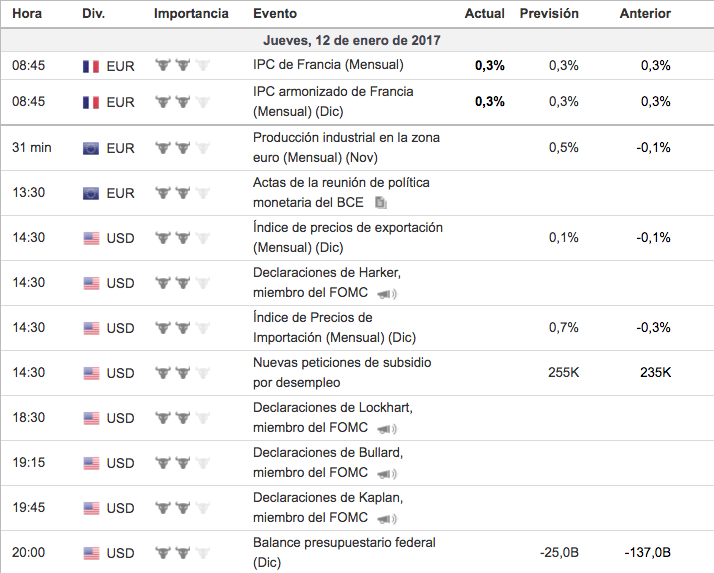This screenshot has width=714, height=573.
Task: Click the bull importance icons for Nuevas peticiones
Action: tap(184, 373)
